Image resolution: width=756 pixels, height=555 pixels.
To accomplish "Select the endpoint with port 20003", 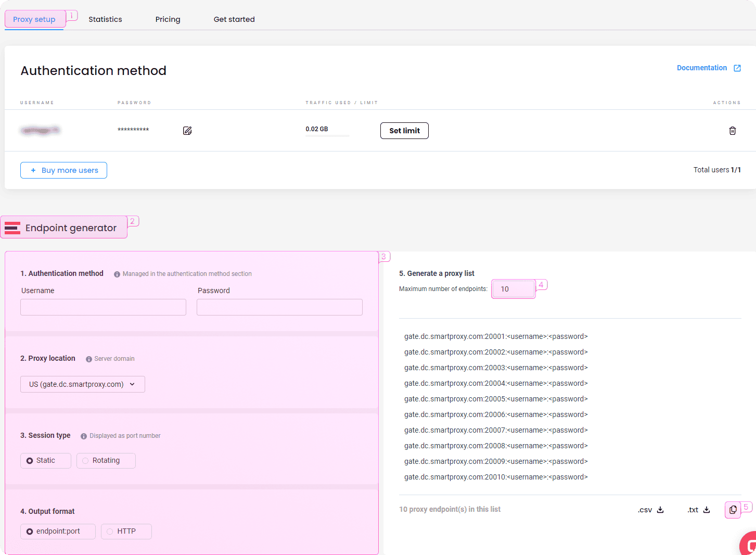I will pyautogui.click(x=496, y=368).
